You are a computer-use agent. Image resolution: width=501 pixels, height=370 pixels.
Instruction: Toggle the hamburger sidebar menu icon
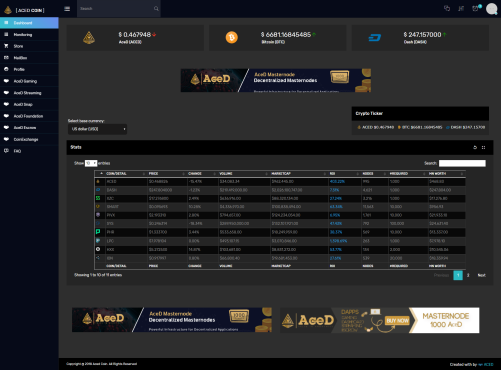67,9
